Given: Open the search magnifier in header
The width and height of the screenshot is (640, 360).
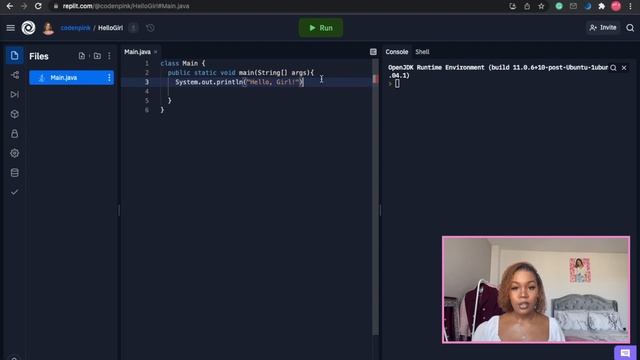Looking at the screenshot, I should tap(630, 28).
